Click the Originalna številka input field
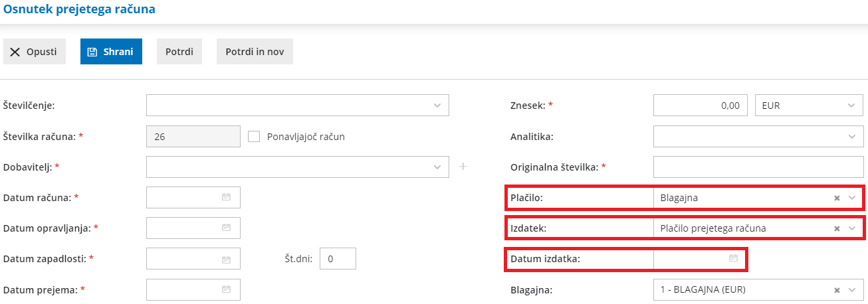 pos(758,167)
